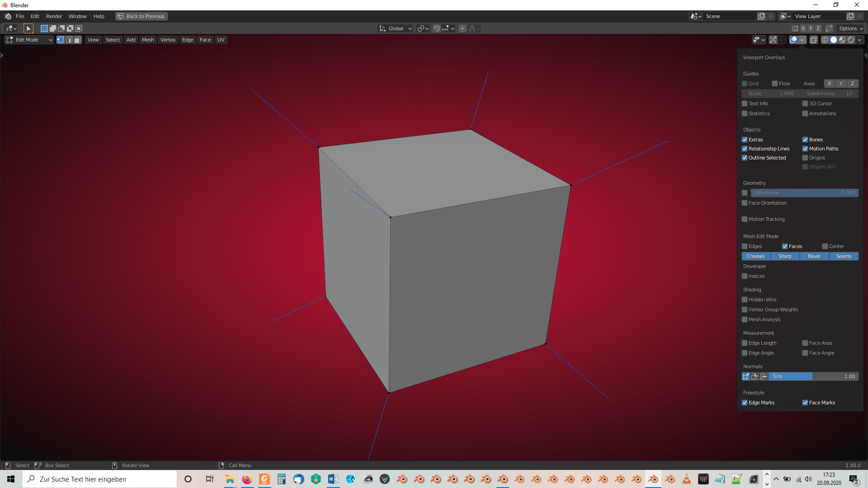Switch to edge select mode

point(69,40)
